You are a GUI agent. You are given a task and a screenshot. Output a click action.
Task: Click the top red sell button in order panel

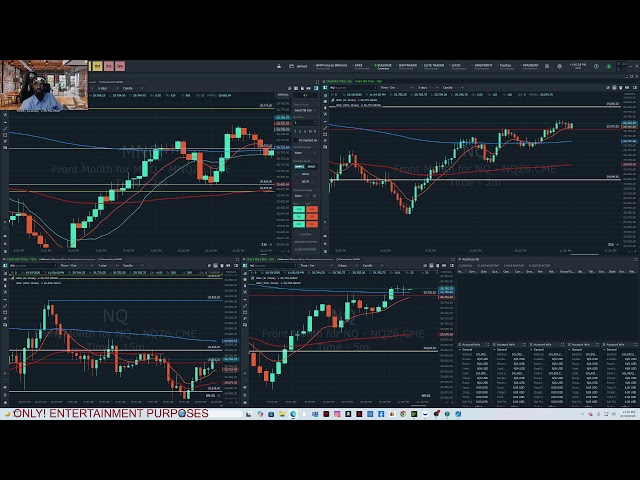(x=312, y=209)
